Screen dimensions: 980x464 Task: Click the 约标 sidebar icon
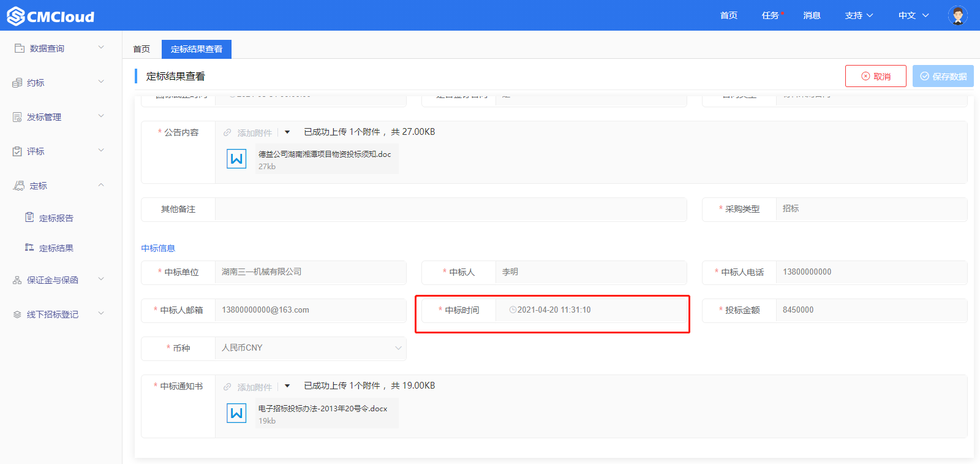coord(17,82)
